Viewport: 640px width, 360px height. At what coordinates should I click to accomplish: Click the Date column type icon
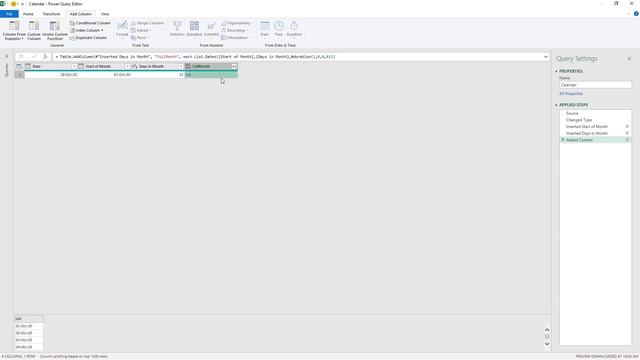[x=28, y=66]
